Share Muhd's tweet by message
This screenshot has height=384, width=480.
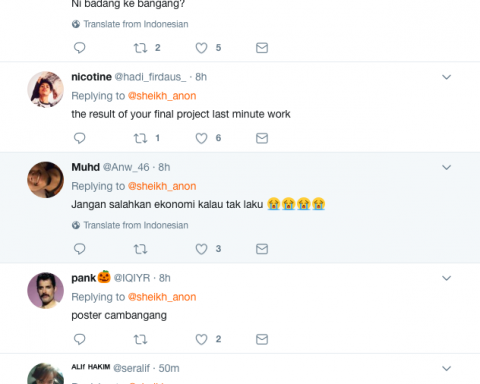pyautogui.click(x=262, y=249)
